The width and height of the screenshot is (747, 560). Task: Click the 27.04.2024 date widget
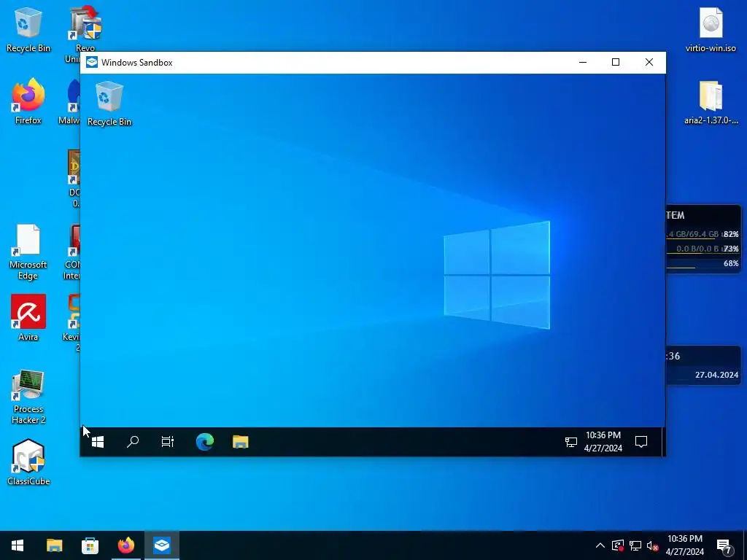pos(716,375)
